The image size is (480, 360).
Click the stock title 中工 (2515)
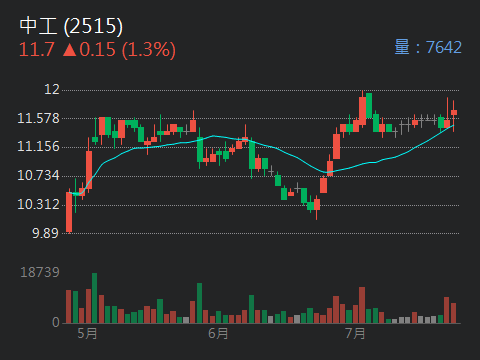pyautogui.click(x=71, y=26)
